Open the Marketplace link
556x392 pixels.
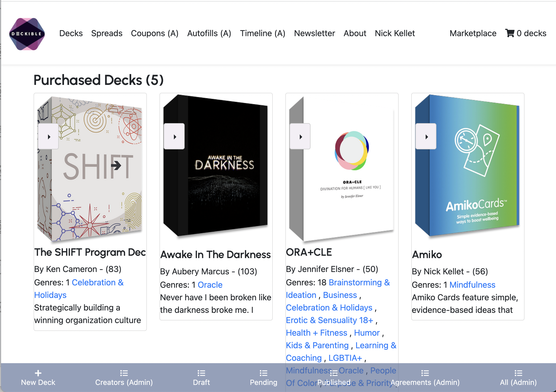473,33
